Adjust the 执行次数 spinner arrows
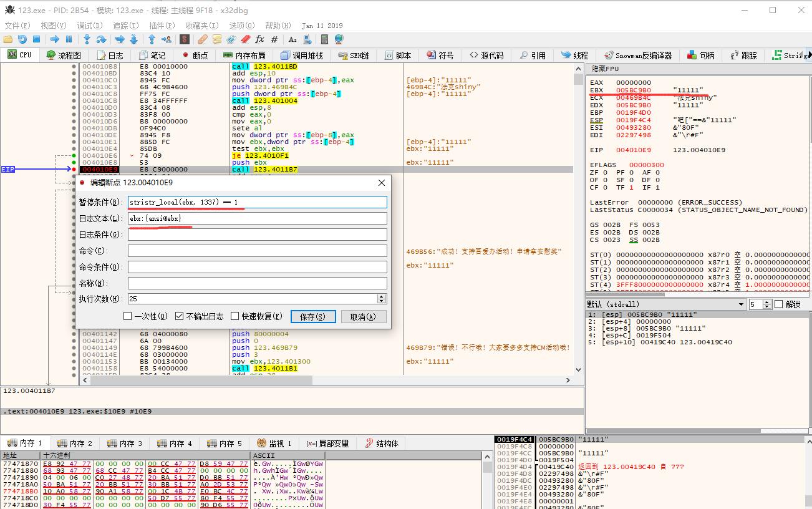812x509 pixels. (382, 299)
